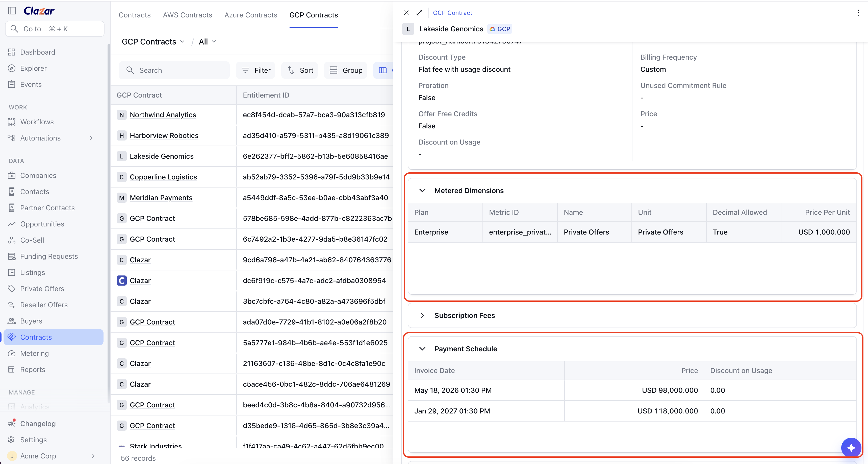Click the enterprise_privat... metric ID cell
The width and height of the screenshot is (868, 464).
point(520,232)
